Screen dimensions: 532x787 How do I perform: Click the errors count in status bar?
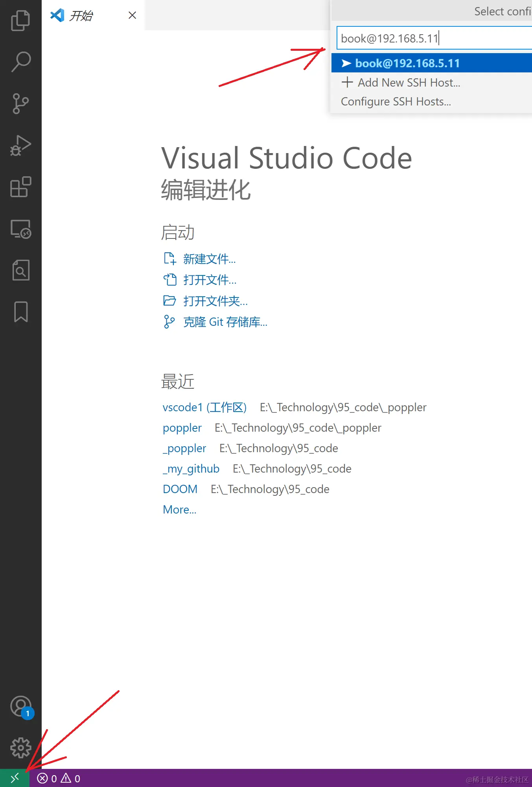point(47,778)
